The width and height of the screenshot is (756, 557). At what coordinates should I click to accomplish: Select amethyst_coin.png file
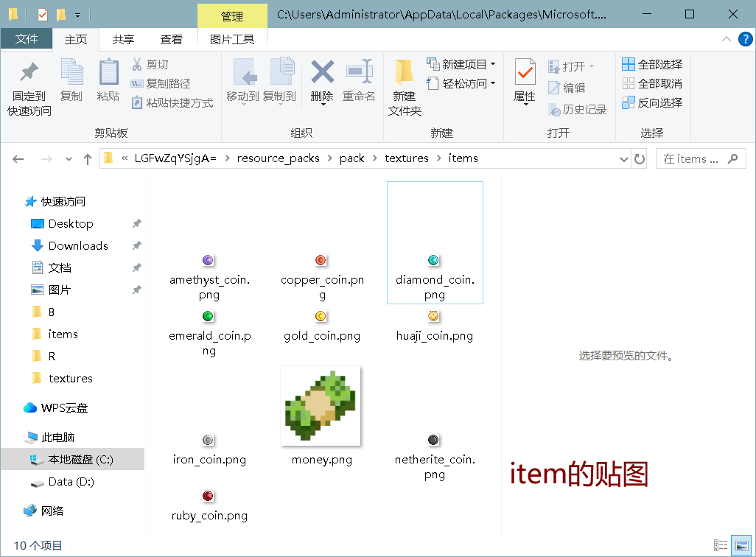pos(209,277)
